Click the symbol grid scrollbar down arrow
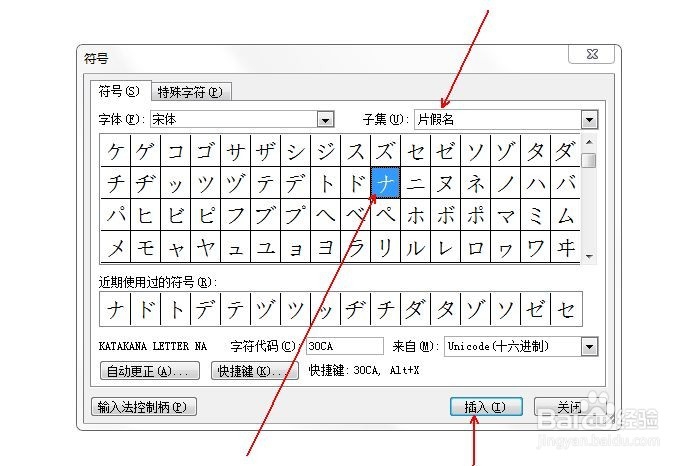700x466 pixels. pyautogui.click(x=589, y=257)
